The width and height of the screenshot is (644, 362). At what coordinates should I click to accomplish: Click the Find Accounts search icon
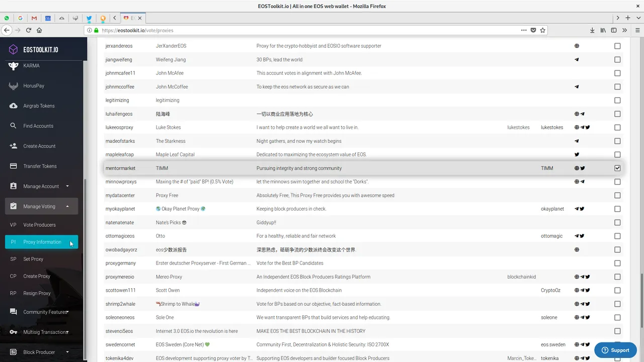tap(13, 126)
